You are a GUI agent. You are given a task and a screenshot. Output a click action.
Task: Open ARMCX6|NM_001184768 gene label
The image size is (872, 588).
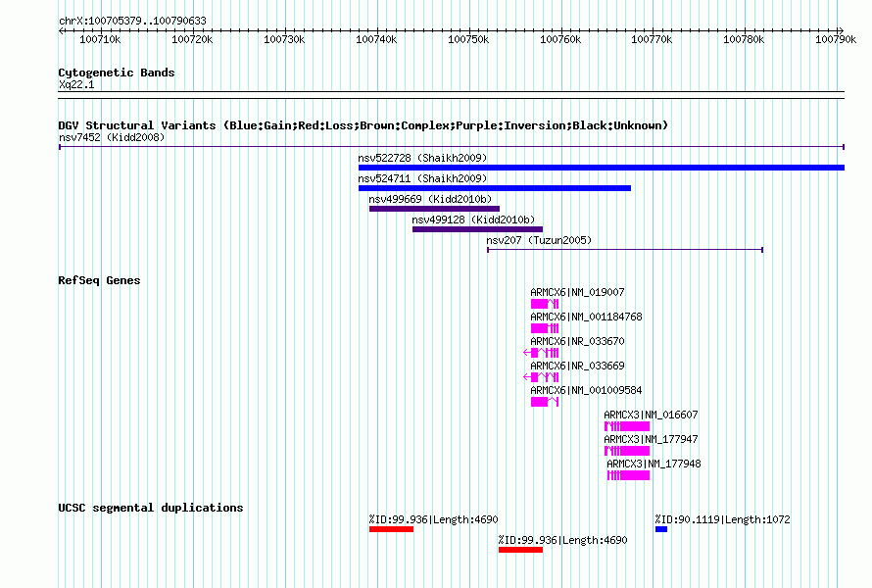point(586,317)
